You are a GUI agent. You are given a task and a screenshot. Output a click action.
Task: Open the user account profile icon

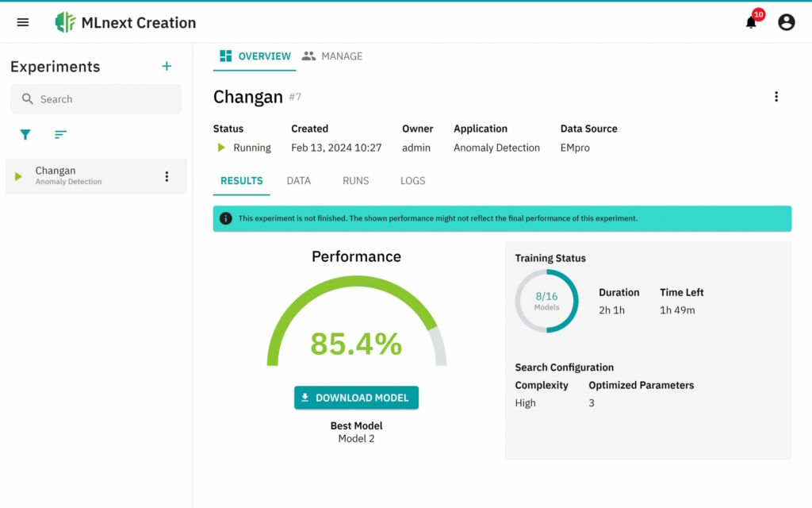click(x=786, y=22)
